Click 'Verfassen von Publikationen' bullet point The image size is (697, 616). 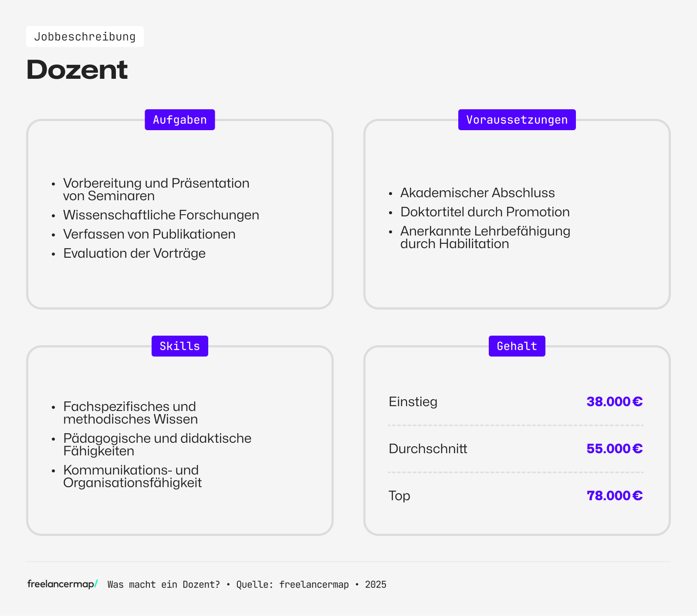pyautogui.click(x=149, y=234)
